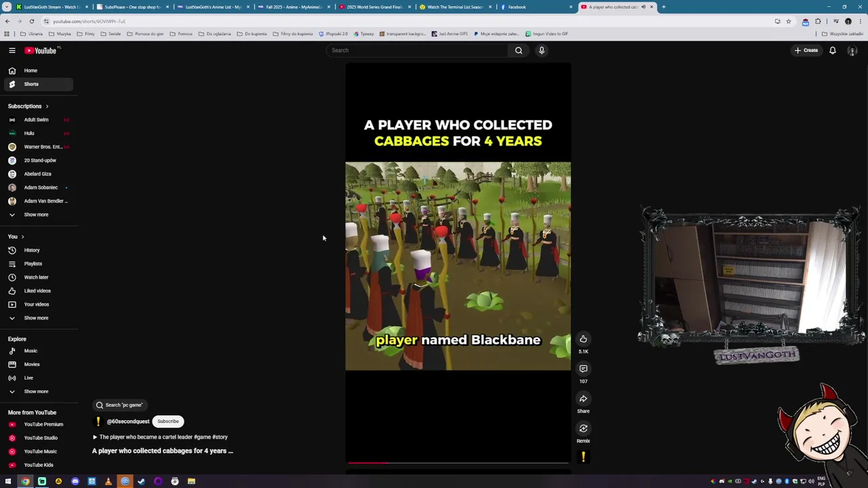Bookmark this page with the star
The image size is (868, 488).
click(788, 21)
